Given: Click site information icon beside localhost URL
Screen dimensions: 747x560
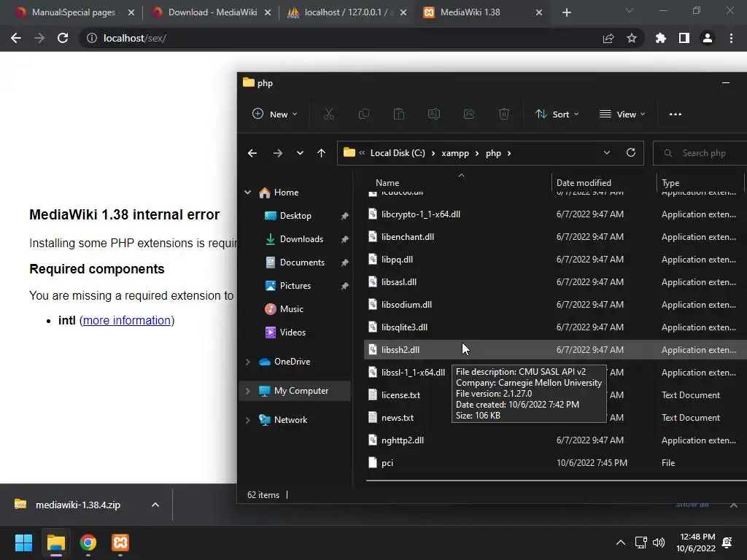Looking at the screenshot, I should coord(91,38).
